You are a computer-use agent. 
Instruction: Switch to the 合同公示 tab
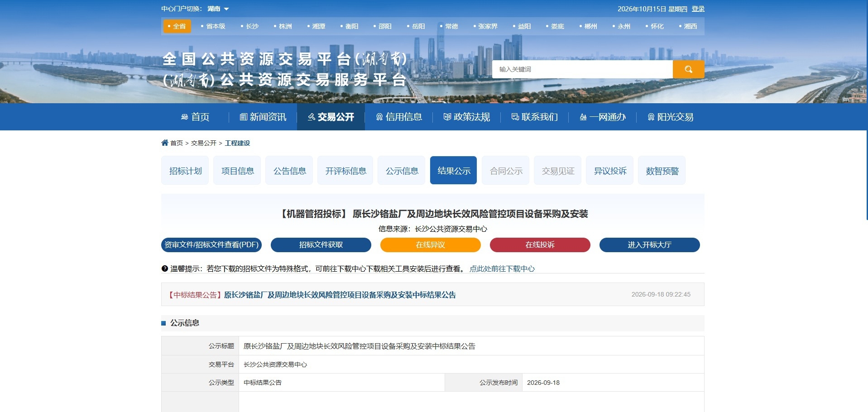(506, 171)
